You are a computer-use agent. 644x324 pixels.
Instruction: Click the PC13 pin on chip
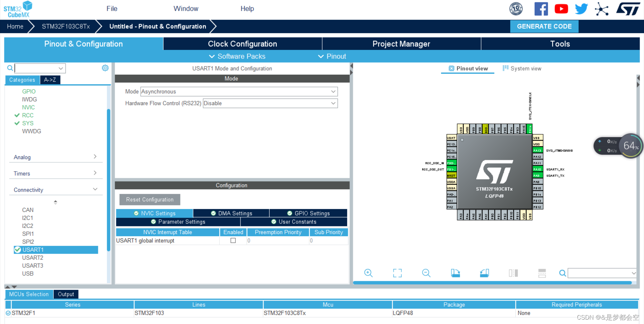click(451, 144)
